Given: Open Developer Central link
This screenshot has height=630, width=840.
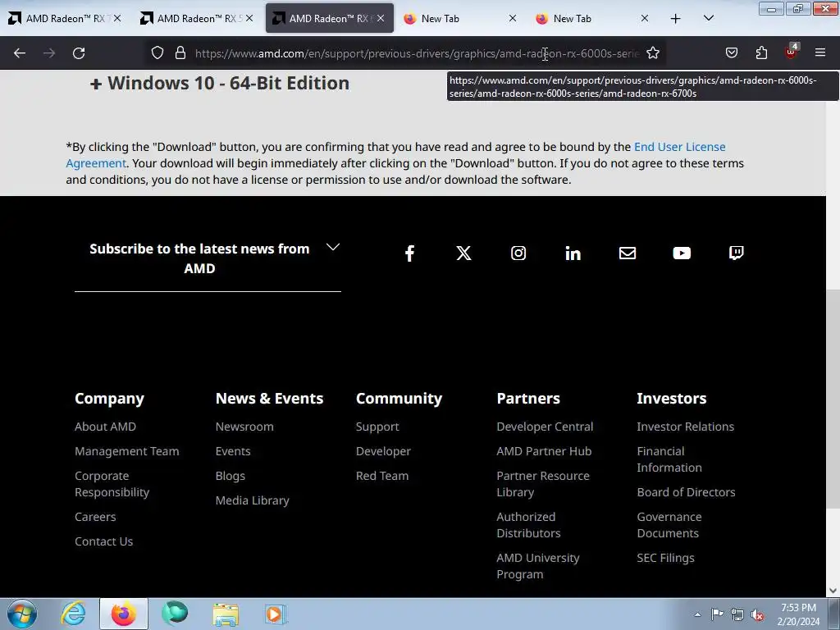Looking at the screenshot, I should [x=545, y=427].
